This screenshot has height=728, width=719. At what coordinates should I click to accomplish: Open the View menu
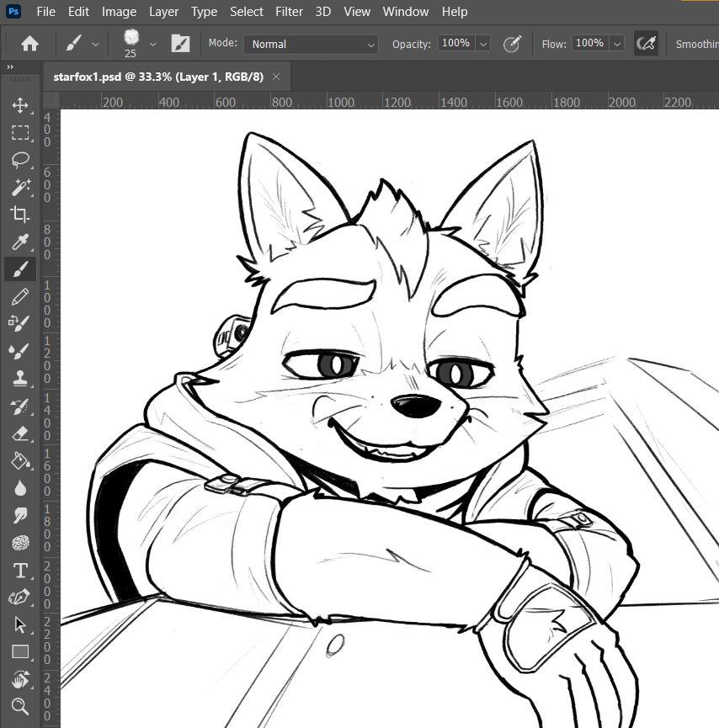coord(357,12)
